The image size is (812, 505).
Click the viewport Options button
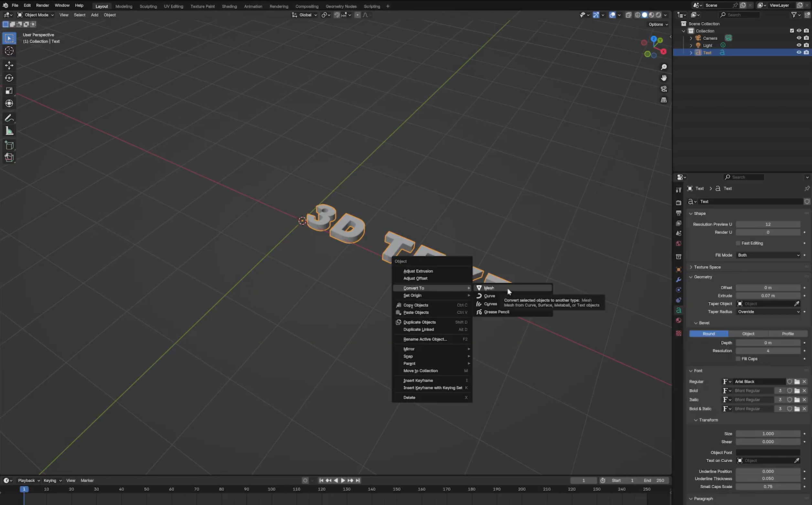click(x=658, y=24)
